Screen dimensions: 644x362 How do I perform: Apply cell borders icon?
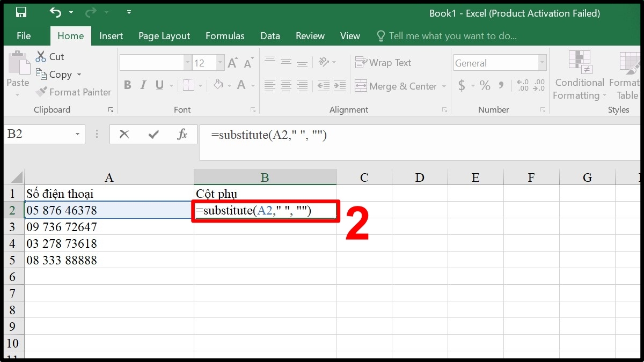coord(188,85)
